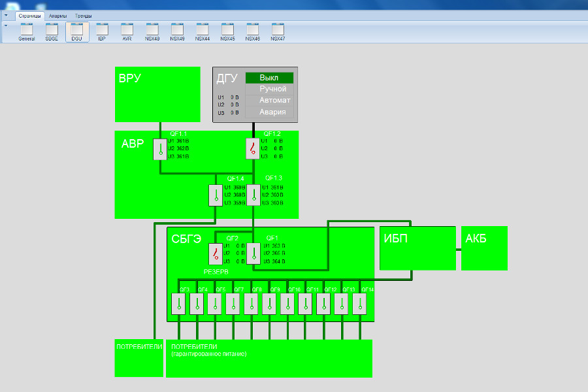The height and width of the screenshot is (392, 588).
Task: Click the ДГУ title label
Action: point(227,78)
